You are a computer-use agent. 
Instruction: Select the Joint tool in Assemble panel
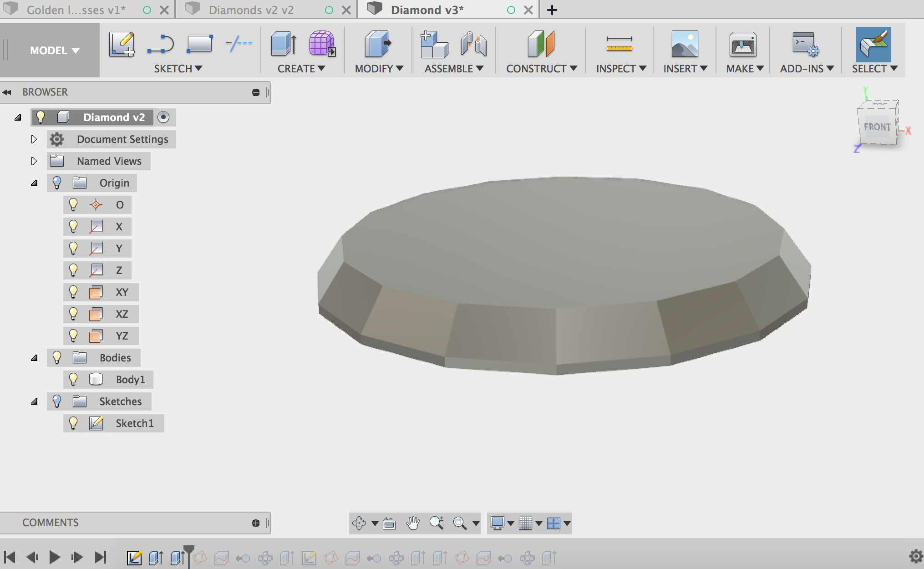coord(473,44)
